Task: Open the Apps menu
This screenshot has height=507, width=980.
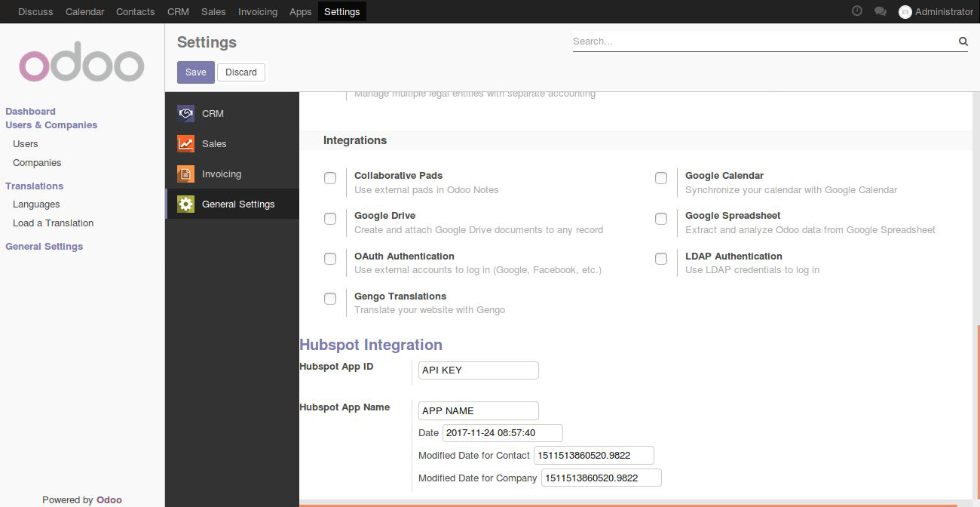Action: pyautogui.click(x=301, y=11)
